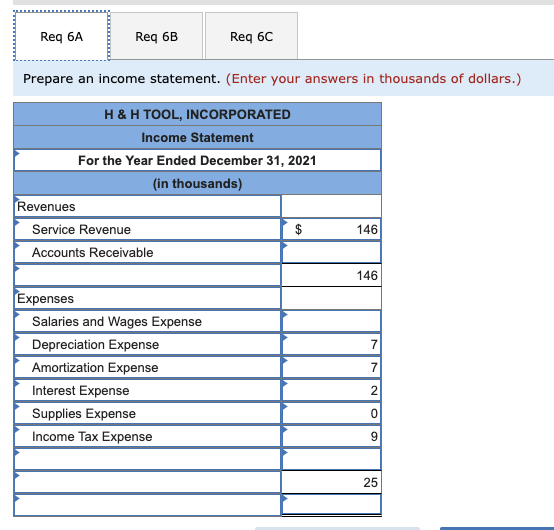The image size is (554, 530).
Task: Open the Income Tax Expense account dropdown
Action: point(148,436)
